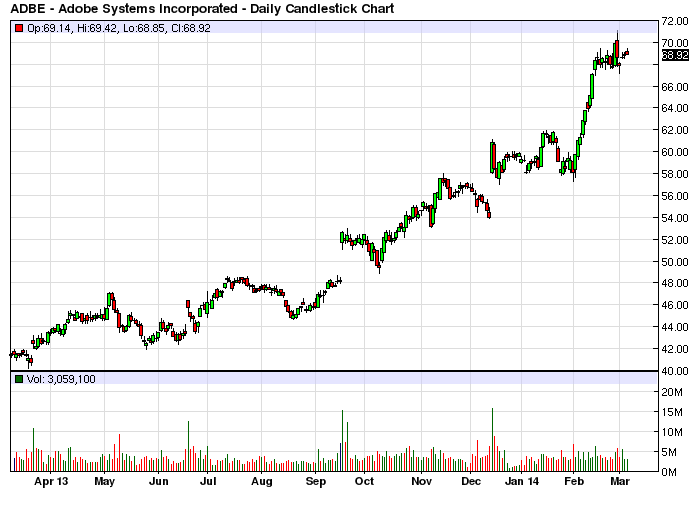
Task: Click the 10M volume axis label
Action: coord(672,432)
